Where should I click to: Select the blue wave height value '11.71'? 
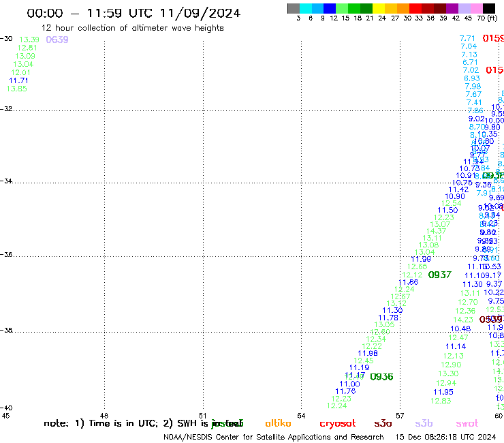[18, 80]
